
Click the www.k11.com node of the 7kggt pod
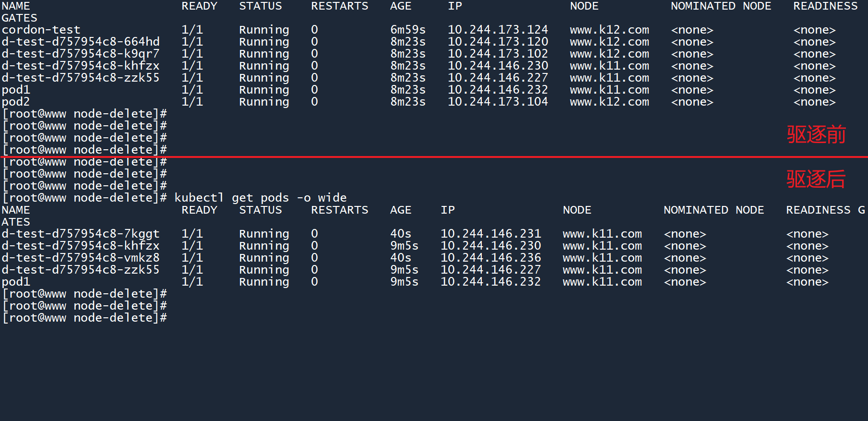pos(602,234)
